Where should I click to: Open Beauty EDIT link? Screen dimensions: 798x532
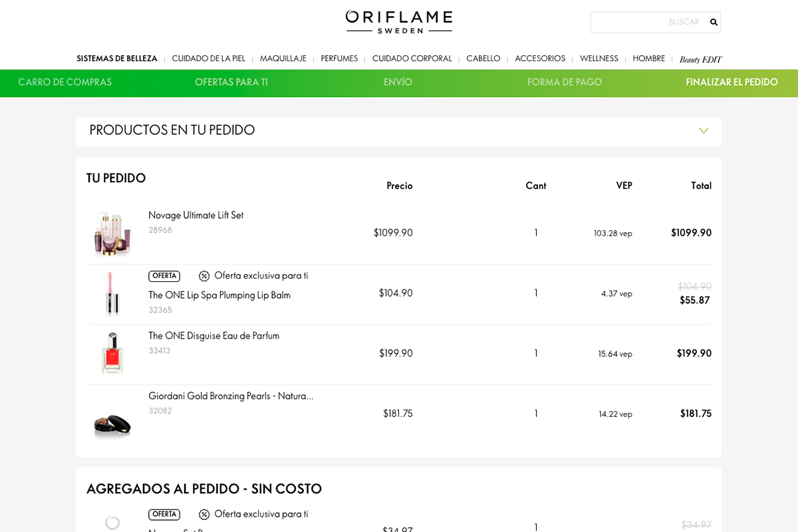[700, 59]
